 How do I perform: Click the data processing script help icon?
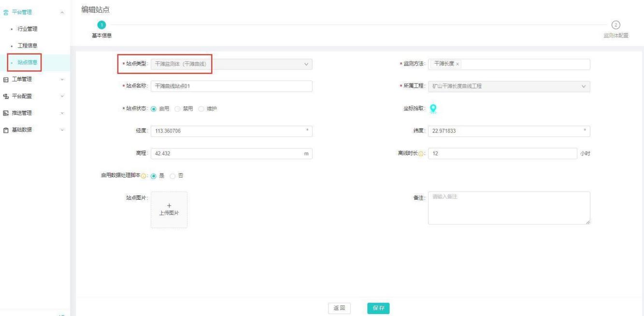point(145,176)
